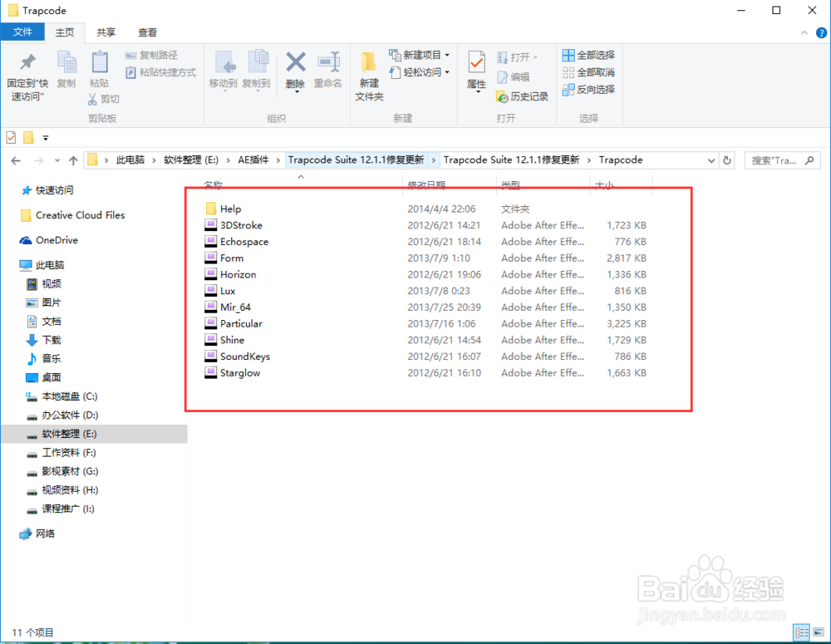The image size is (831, 644).
Task: Open Properties with the checkmark icon
Action: point(476,62)
